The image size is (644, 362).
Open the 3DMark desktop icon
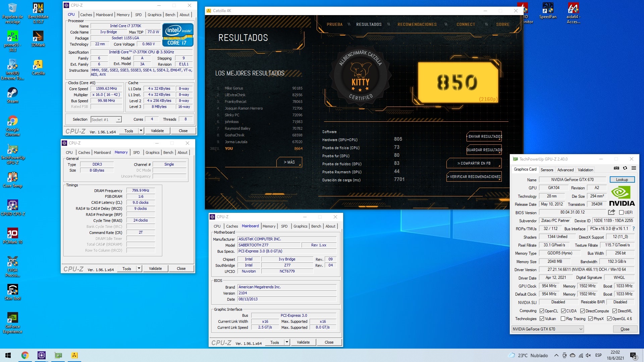pos(38,39)
